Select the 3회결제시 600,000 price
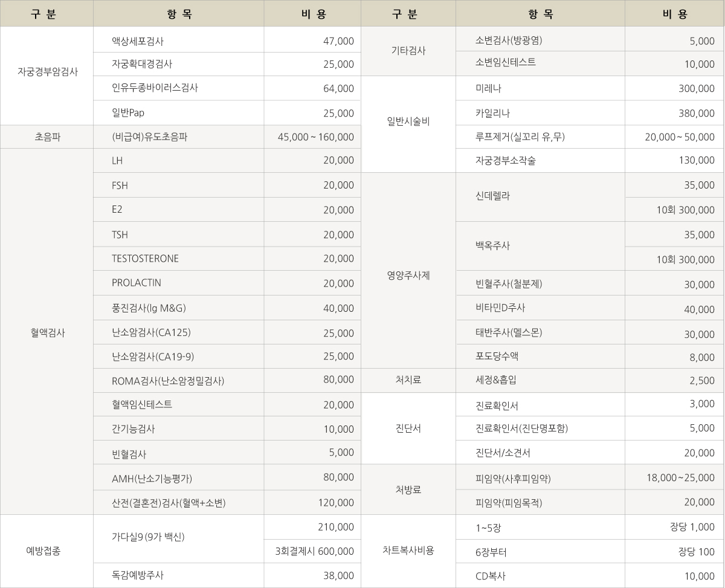This screenshot has height=588, width=725. click(x=314, y=551)
